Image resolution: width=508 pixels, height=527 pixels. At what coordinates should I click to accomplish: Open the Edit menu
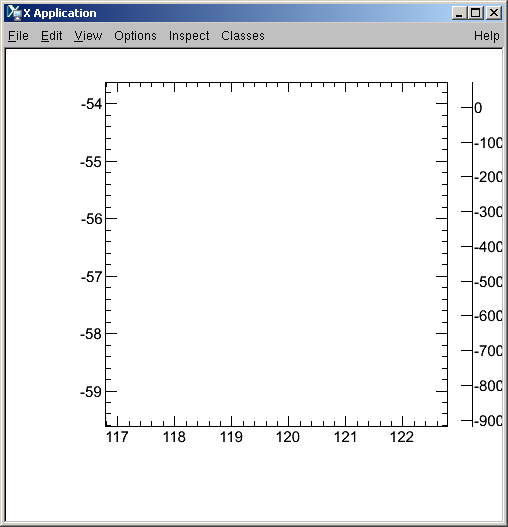click(x=51, y=36)
